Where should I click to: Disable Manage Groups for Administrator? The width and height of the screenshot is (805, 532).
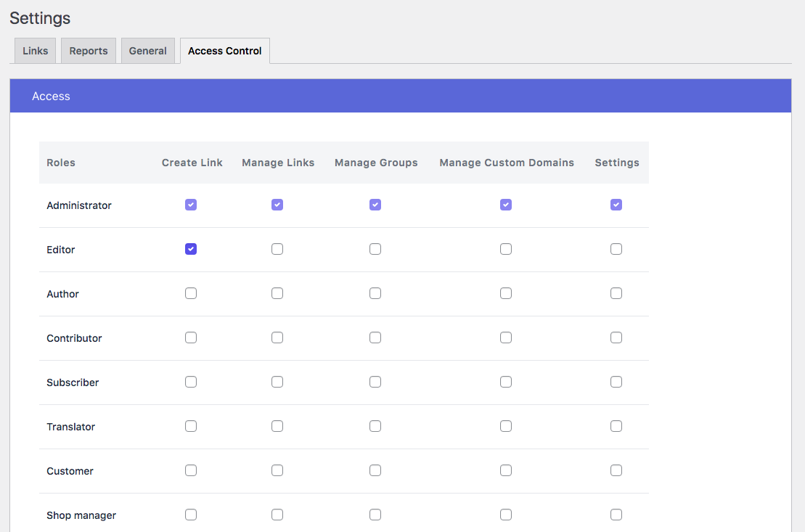pos(375,205)
